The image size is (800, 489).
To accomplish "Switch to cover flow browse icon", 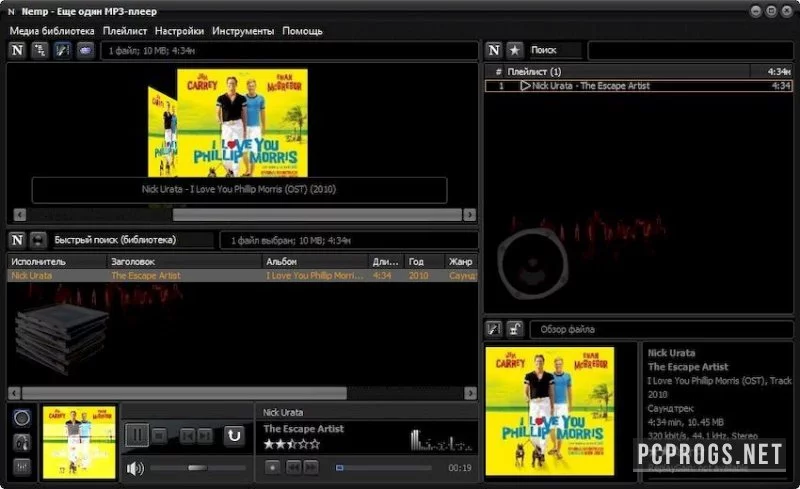I will pos(62,50).
